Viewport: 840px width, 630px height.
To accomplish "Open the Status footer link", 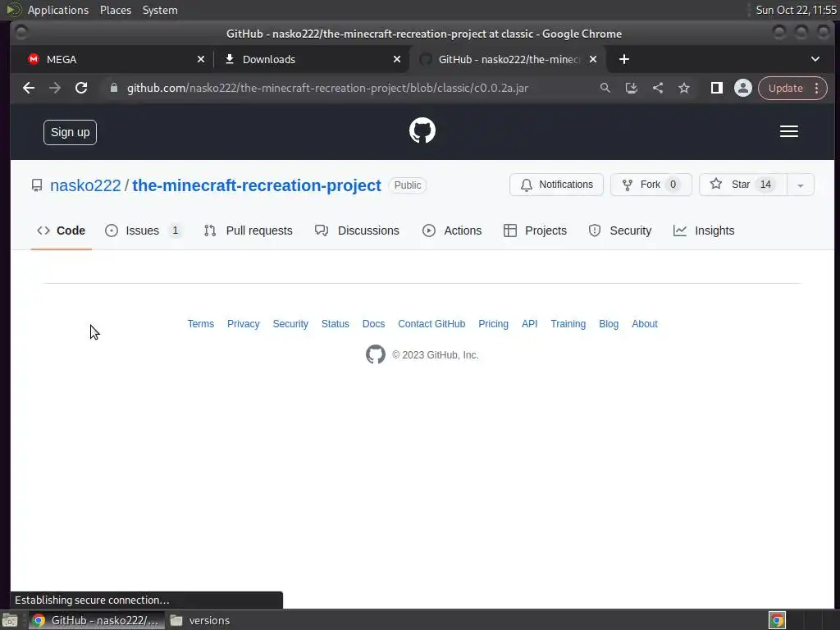I will click(335, 324).
